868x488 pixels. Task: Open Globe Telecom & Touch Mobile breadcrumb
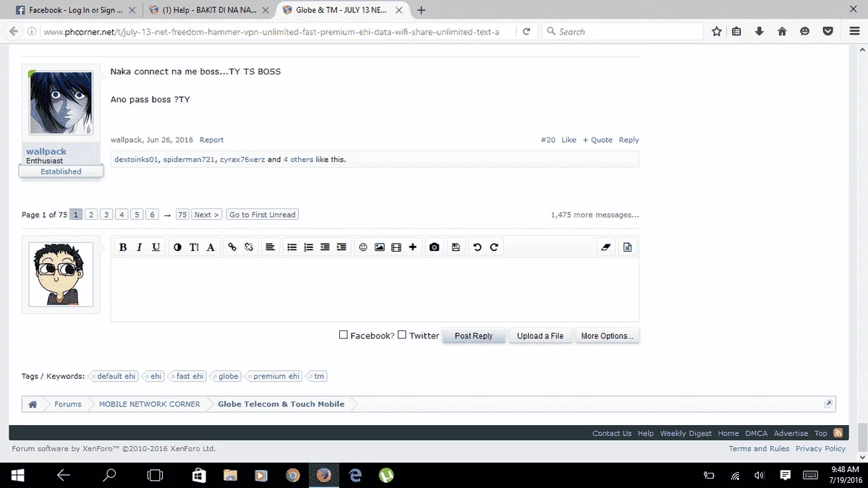point(281,404)
